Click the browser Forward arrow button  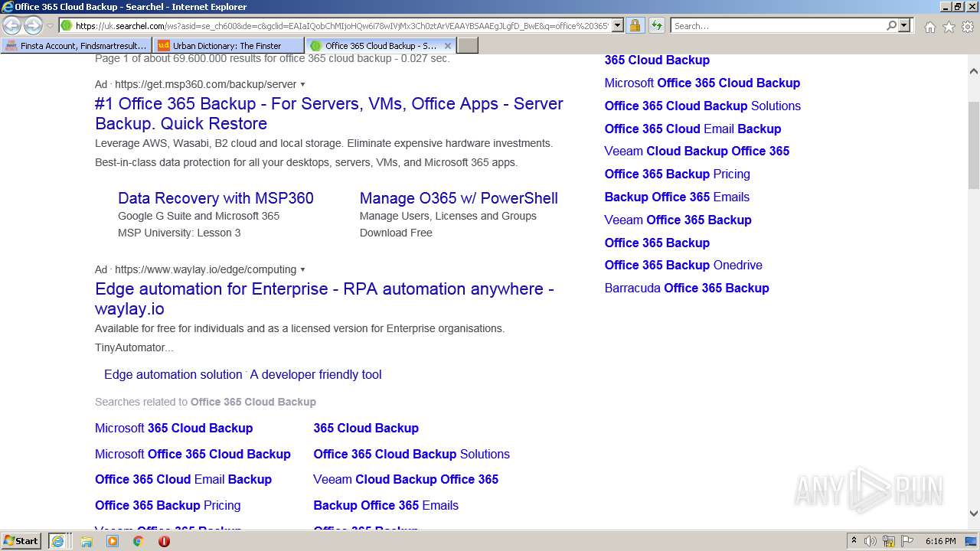coord(33,25)
